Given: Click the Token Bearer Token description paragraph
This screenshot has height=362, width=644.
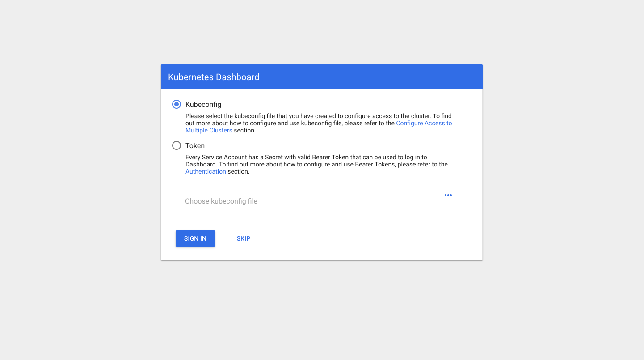Looking at the screenshot, I should coord(317,164).
